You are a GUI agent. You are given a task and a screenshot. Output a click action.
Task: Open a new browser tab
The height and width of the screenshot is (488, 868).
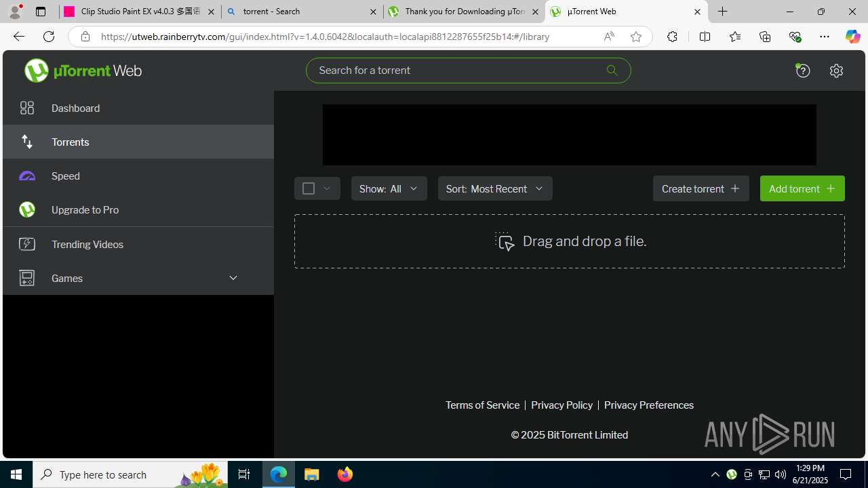[723, 12]
